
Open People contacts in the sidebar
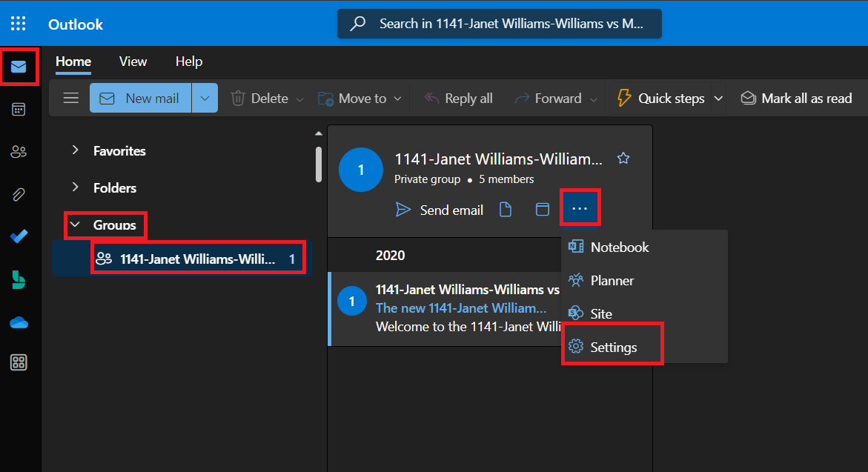(x=19, y=152)
